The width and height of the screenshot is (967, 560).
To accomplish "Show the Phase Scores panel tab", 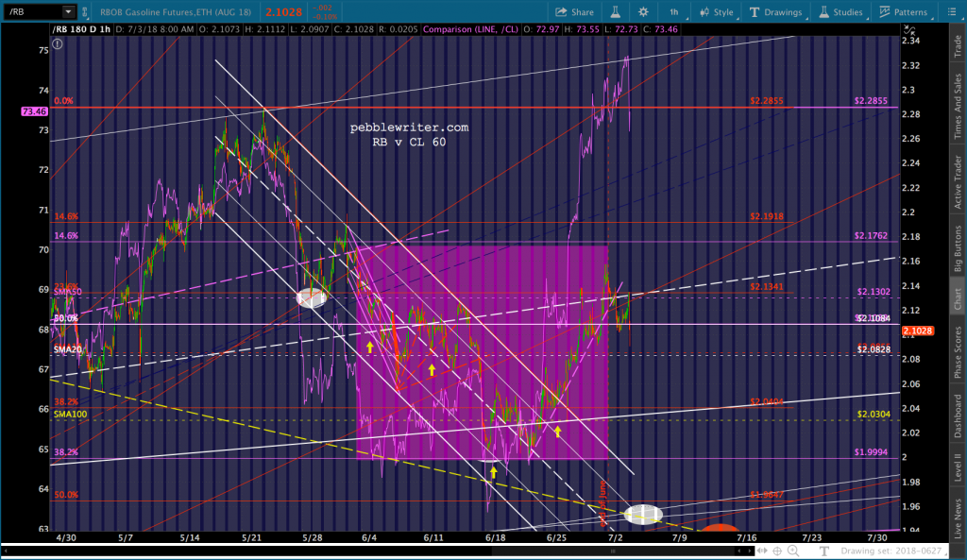I will (x=957, y=353).
